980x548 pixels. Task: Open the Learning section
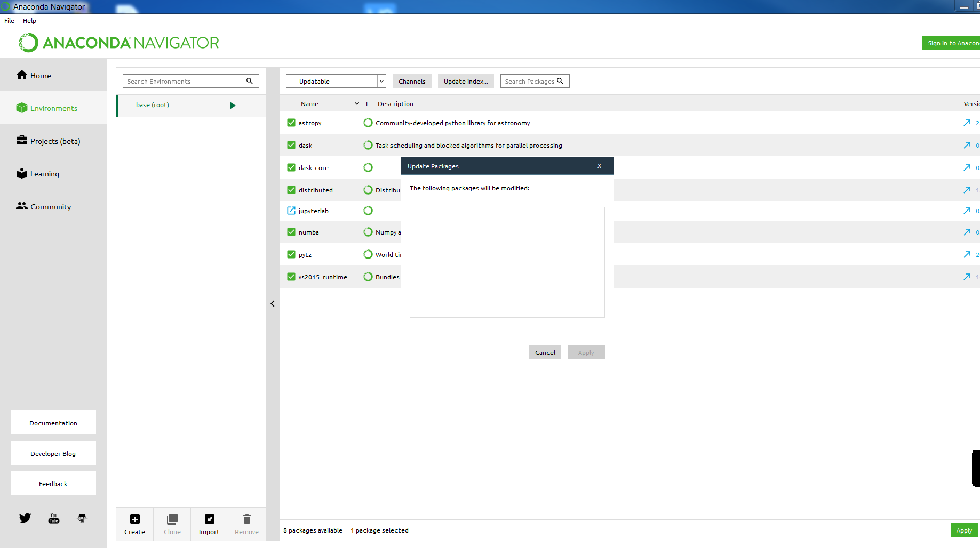tap(45, 173)
